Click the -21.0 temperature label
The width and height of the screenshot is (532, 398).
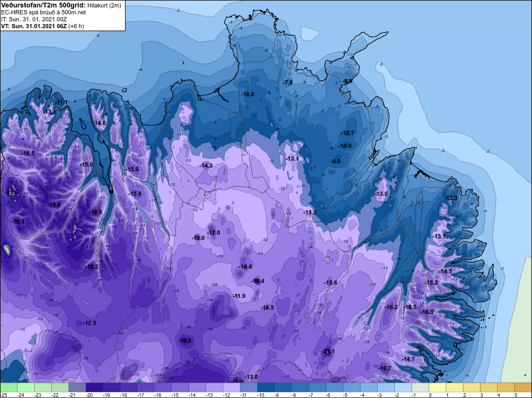[12, 193]
